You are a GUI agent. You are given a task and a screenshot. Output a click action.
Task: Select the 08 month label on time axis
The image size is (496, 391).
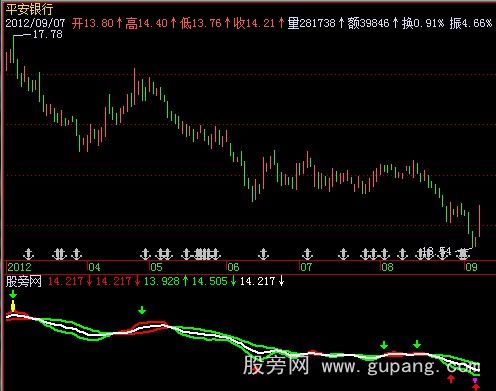pyautogui.click(x=387, y=267)
